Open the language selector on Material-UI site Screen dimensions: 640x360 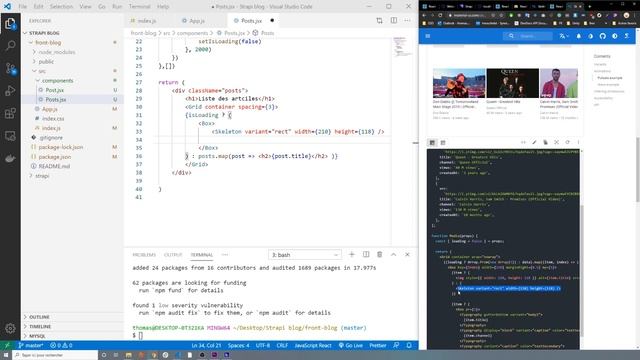[x=564, y=36]
